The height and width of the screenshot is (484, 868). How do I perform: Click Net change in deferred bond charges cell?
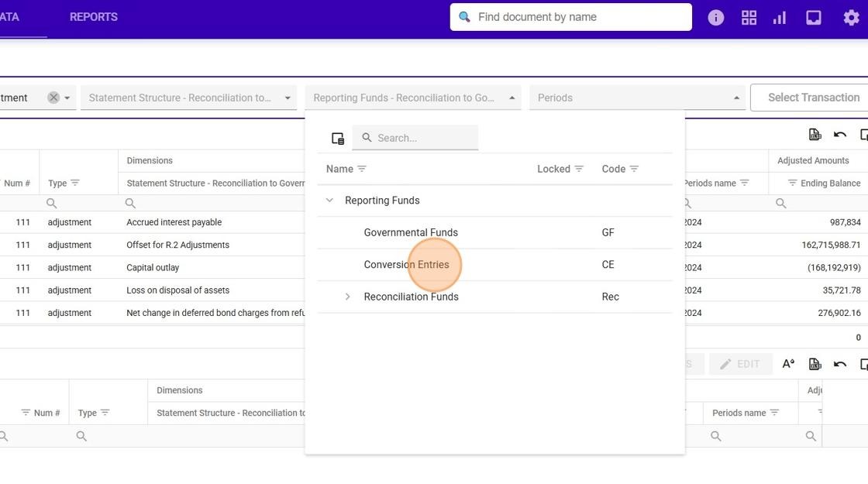coord(215,313)
